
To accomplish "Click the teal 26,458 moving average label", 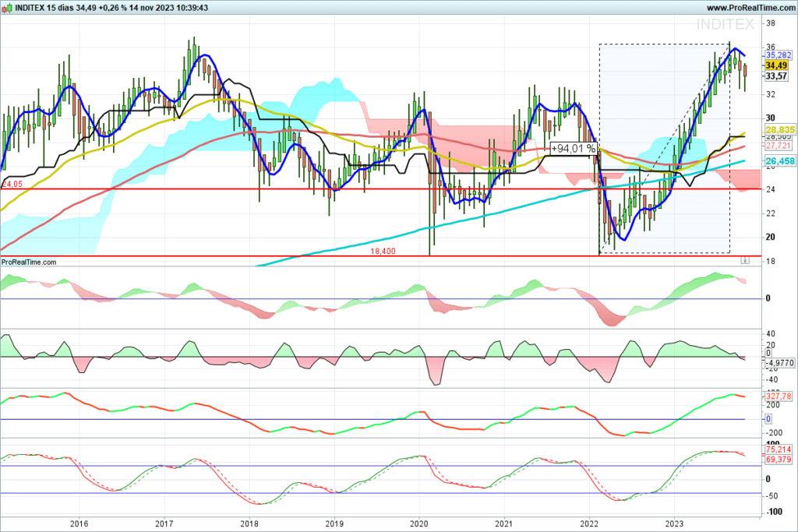I will click(780, 160).
